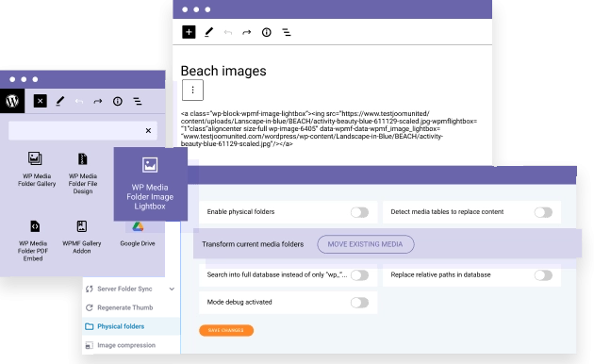Image resolution: width=594 pixels, height=364 pixels.
Task: Open the Regenerate Thumb settings item
Action: (x=131, y=307)
